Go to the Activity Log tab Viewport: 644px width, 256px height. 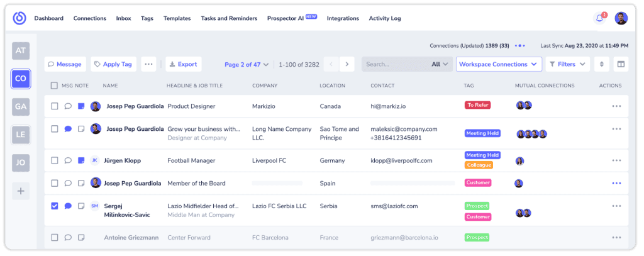pyautogui.click(x=385, y=18)
